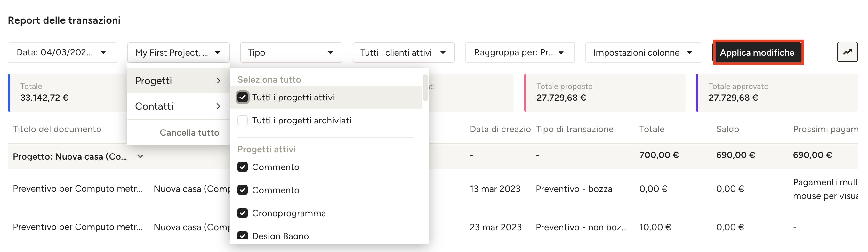
Task: Collapse the Progetto: Nuova casa group
Action: [141, 156]
